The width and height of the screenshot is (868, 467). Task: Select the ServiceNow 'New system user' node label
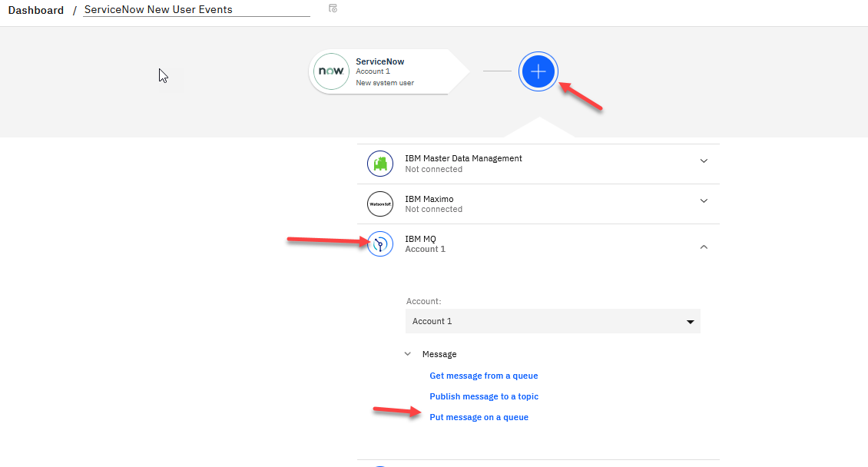point(385,83)
